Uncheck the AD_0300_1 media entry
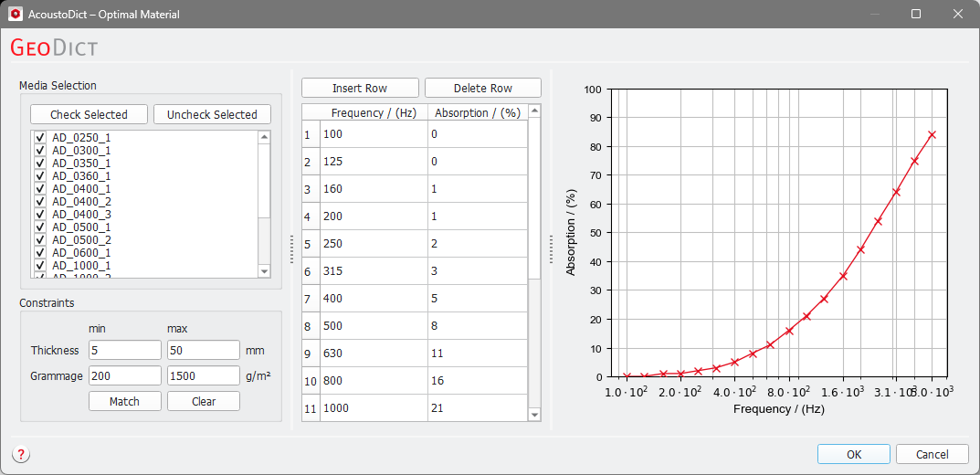The width and height of the screenshot is (980, 475). tap(40, 150)
